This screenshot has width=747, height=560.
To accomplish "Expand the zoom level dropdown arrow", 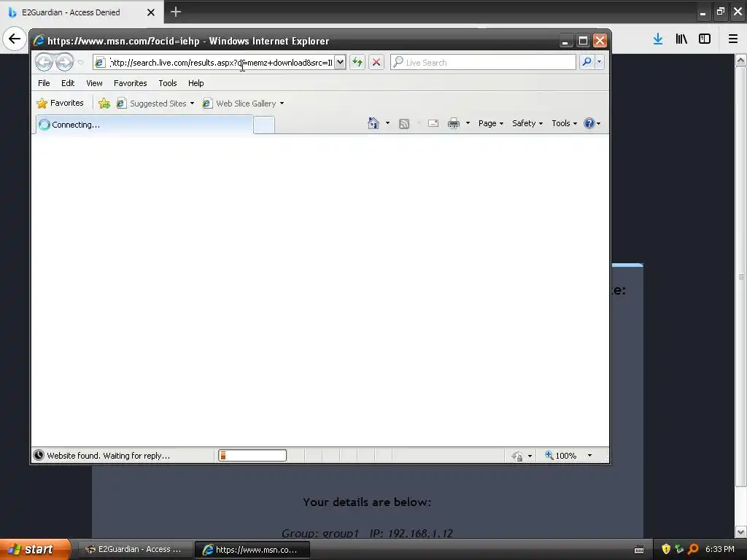I will pos(589,456).
